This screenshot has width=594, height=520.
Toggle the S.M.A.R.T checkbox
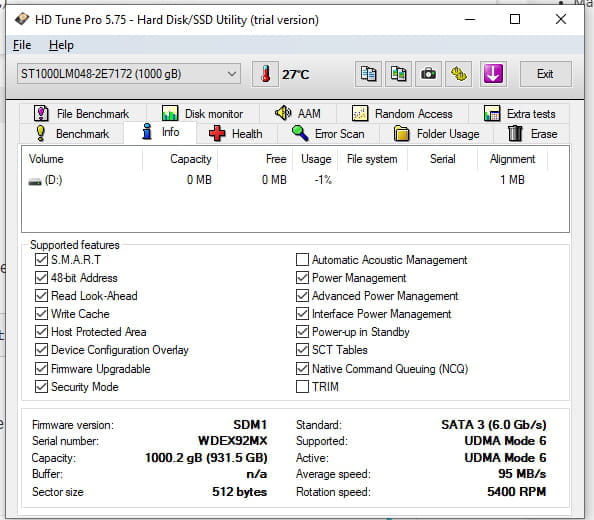pyautogui.click(x=41, y=260)
